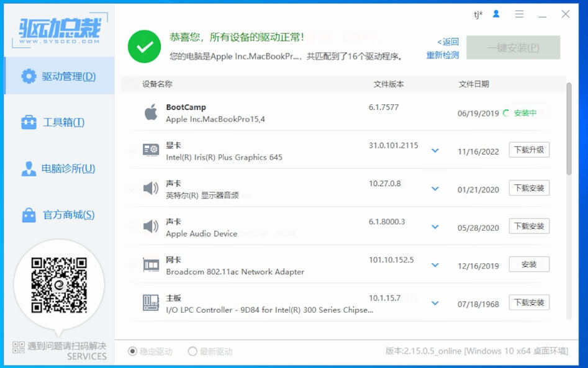Expand version dropdown for I/O LPC Controller

click(x=435, y=303)
